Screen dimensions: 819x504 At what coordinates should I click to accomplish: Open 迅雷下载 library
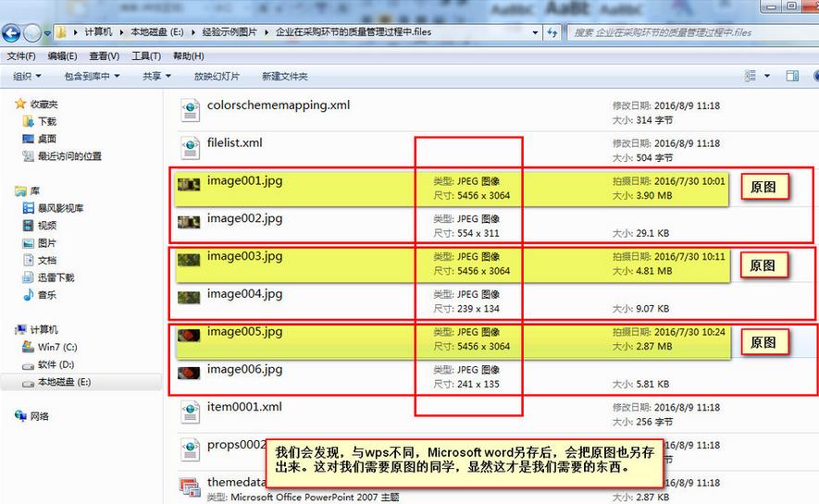pos(56,277)
